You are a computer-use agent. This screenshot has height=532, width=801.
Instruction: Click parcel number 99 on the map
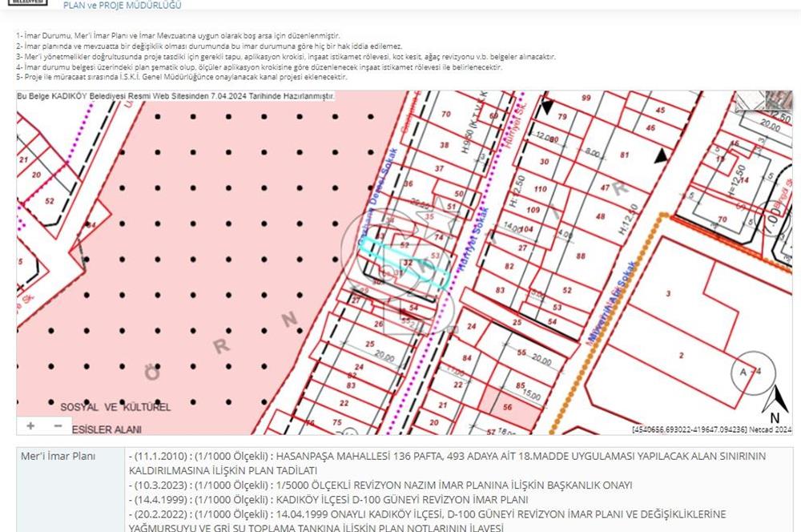[x=586, y=98]
